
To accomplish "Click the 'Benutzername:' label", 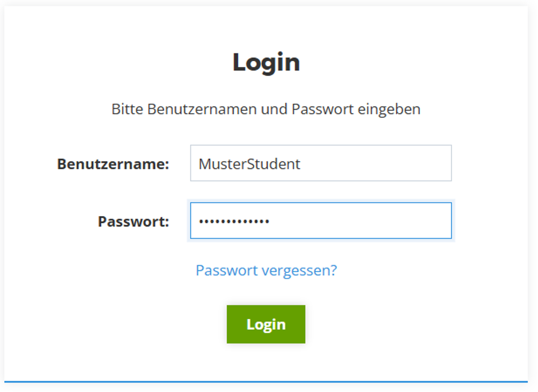I will 113,164.
